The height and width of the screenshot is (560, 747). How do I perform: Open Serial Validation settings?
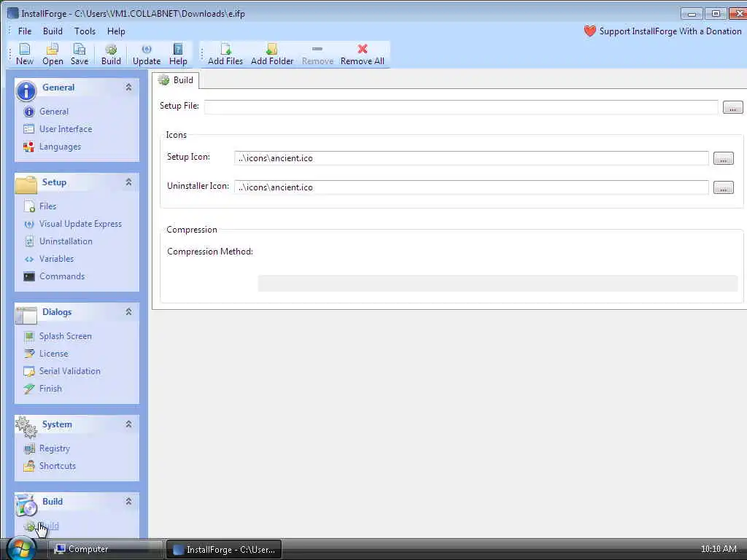click(62, 371)
